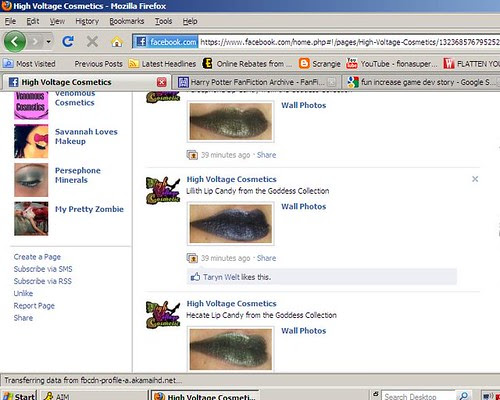Click the photo icon beside the top post timestamp

point(192,155)
